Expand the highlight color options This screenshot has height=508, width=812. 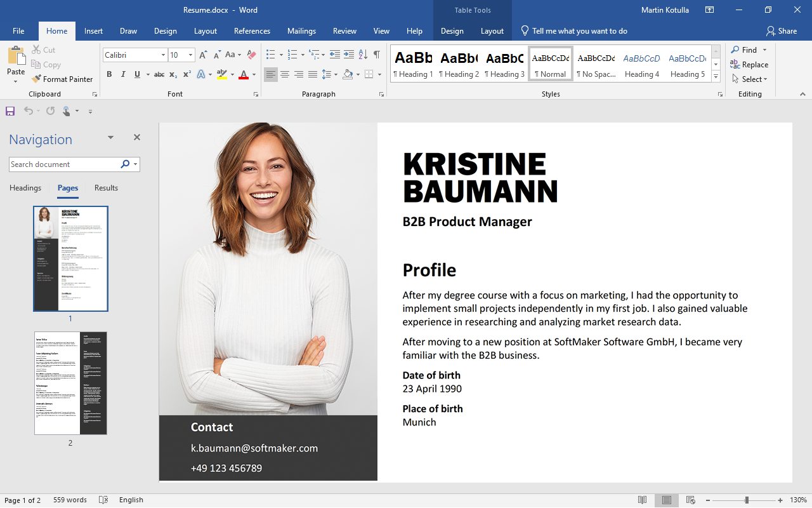tap(232, 74)
